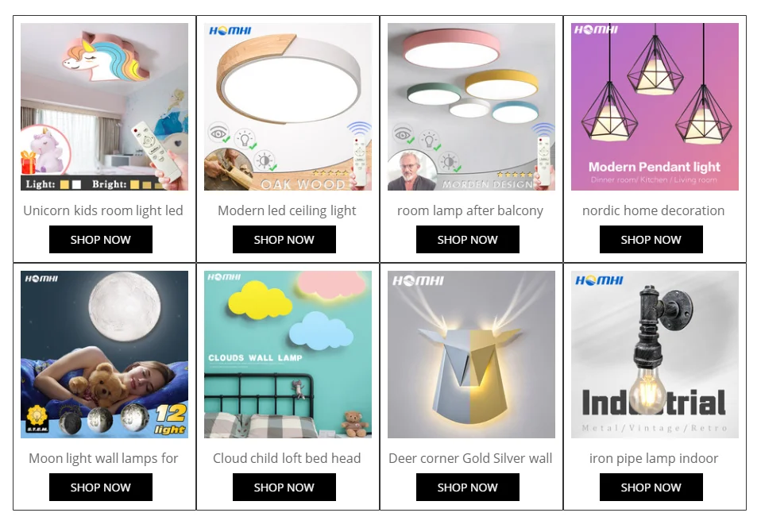Shop now for Cloud child loft bed head
761x532 pixels.
284,488
